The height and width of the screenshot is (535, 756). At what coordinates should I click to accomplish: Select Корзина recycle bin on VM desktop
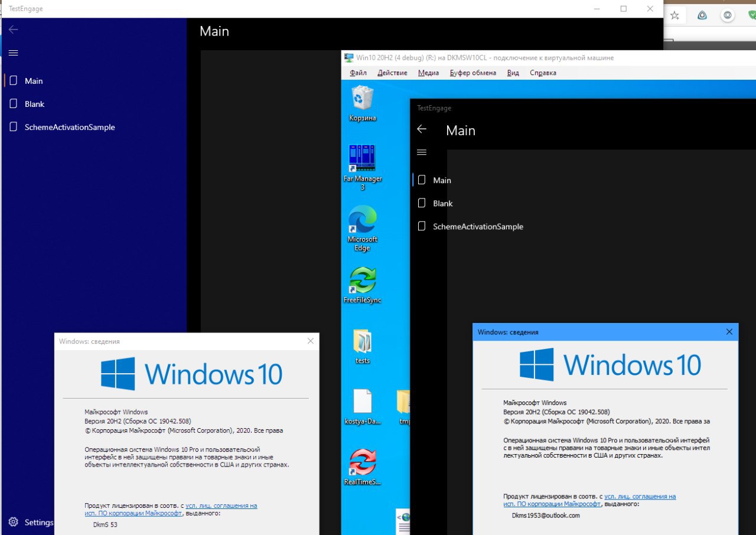click(x=362, y=103)
